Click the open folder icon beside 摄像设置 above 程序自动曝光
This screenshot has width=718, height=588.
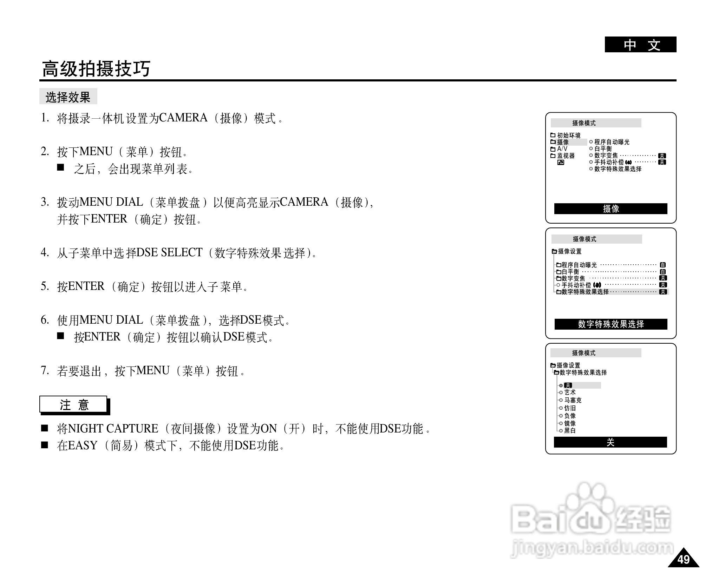click(554, 251)
